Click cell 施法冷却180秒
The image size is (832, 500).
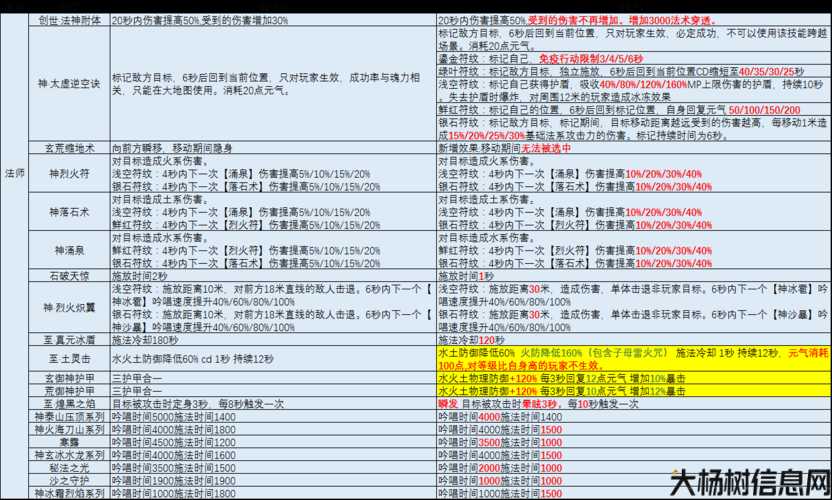click(273, 340)
